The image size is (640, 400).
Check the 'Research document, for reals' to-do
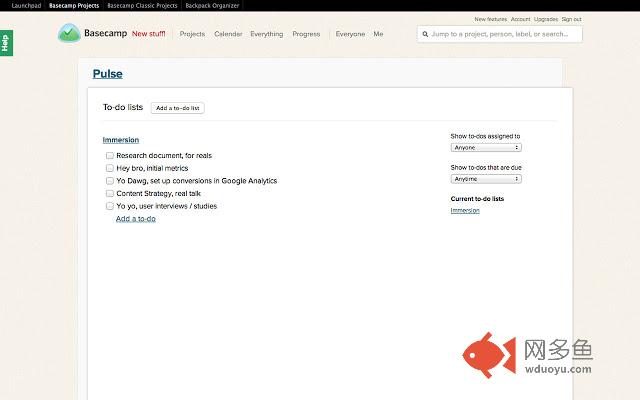(x=109, y=156)
